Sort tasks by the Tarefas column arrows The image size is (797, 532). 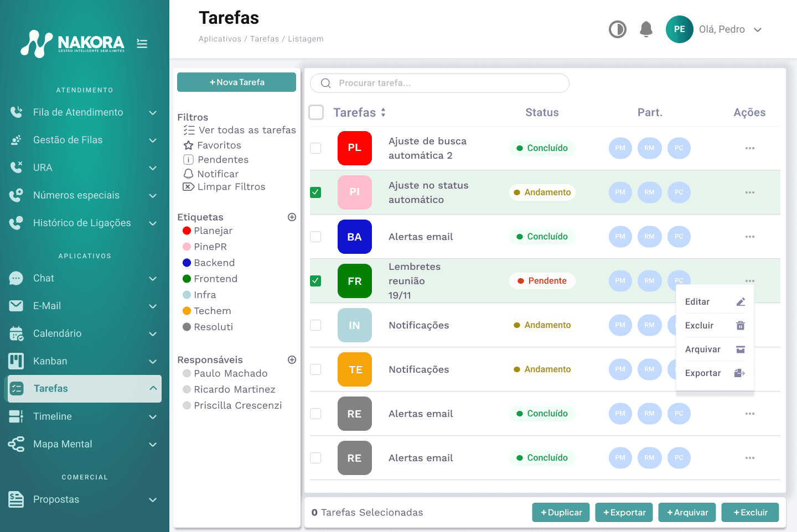pyautogui.click(x=383, y=112)
